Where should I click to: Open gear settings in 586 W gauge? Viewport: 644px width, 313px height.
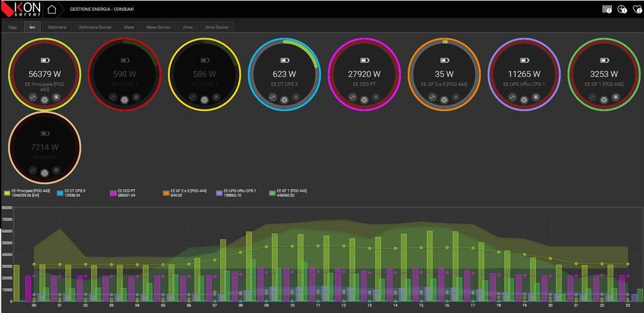tap(204, 99)
